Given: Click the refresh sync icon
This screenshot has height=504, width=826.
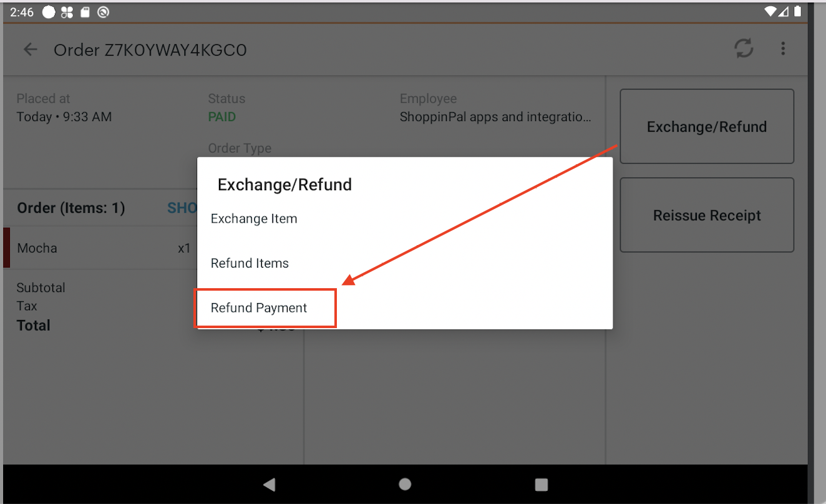Looking at the screenshot, I should click(744, 49).
